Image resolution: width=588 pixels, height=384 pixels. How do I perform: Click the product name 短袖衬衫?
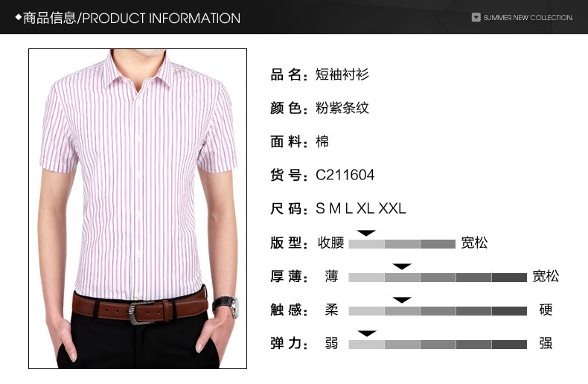tap(342, 74)
